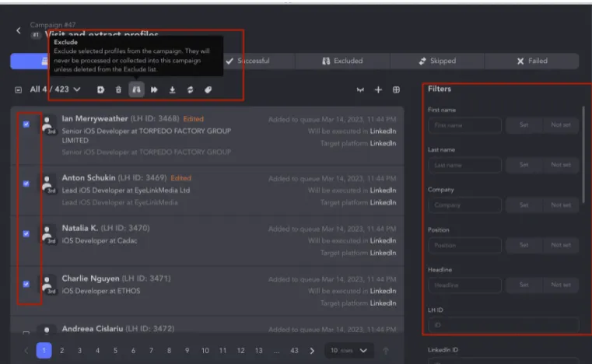Click the tag icon in the toolbar

tap(208, 89)
